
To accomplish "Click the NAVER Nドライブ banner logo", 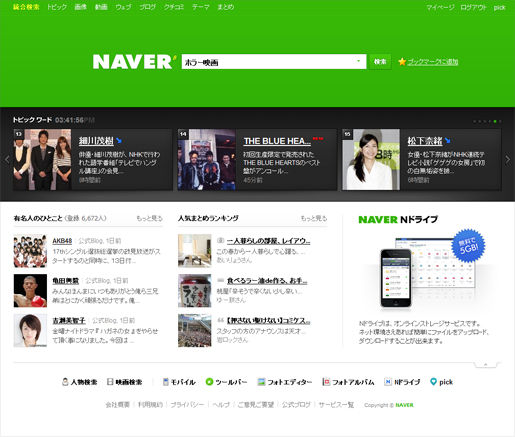I will click(398, 219).
